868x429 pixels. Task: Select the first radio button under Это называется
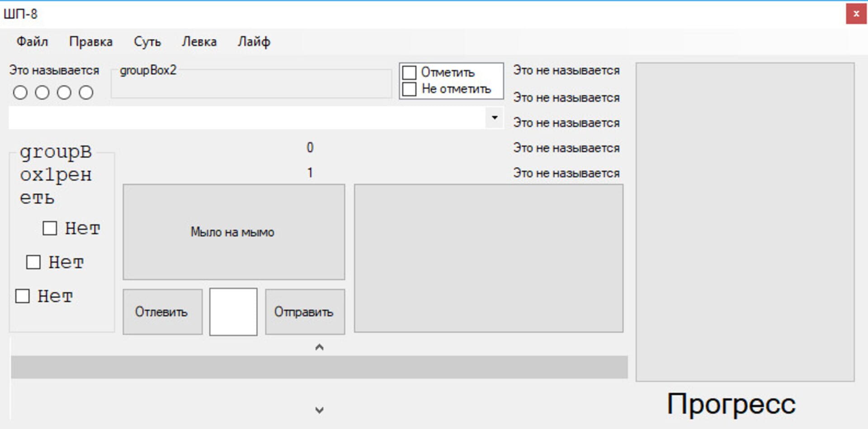20,92
